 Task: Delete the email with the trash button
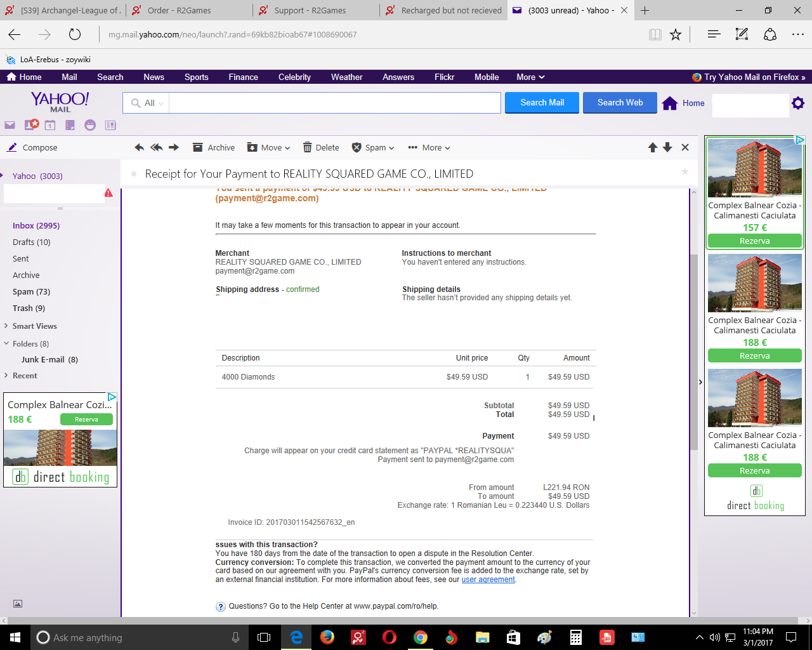pyautogui.click(x=321, y=147)
